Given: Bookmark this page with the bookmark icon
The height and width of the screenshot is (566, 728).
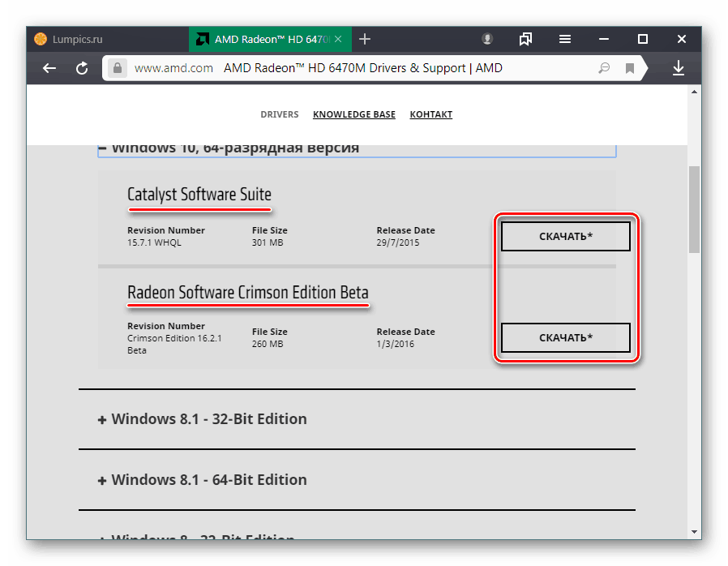Looking at the screenshot, I should [x=630, y=68].
